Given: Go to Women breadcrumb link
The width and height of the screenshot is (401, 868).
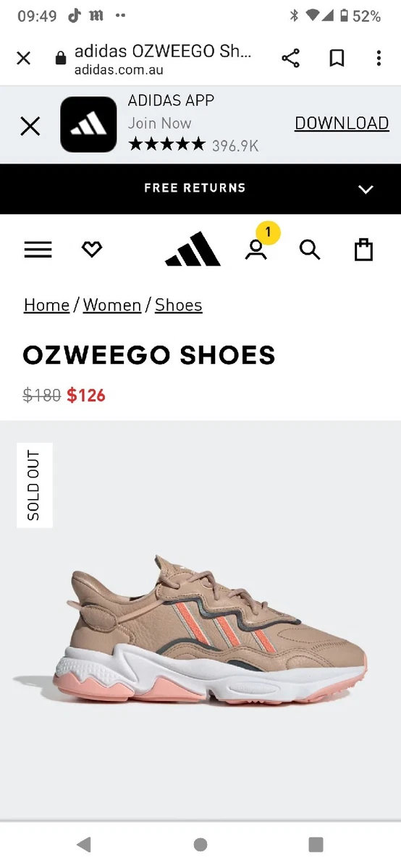Looking at the screenshot, I should pos(112,305).
